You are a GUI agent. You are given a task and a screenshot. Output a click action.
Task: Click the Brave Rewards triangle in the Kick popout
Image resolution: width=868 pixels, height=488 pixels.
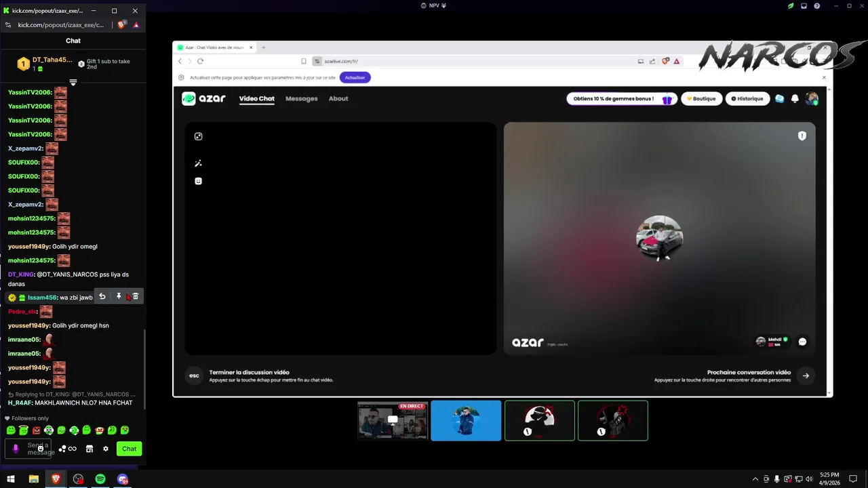[x=136, y=25]
